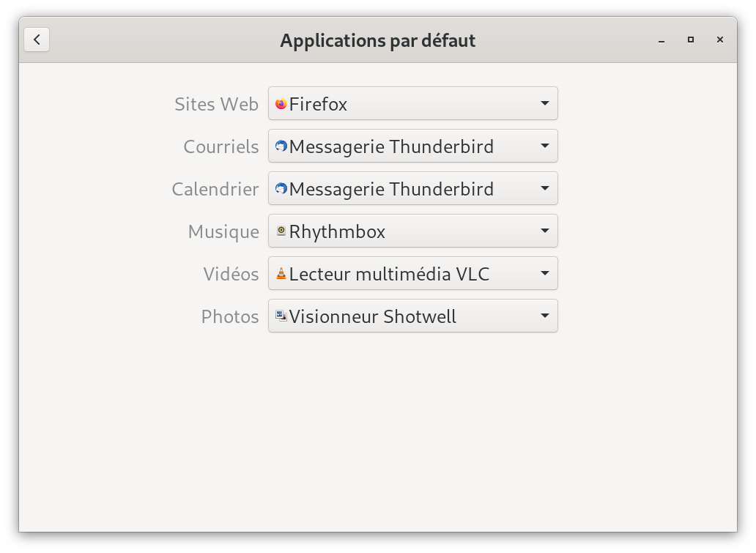Close the Applications par défaut window

[x=719, y=40]
